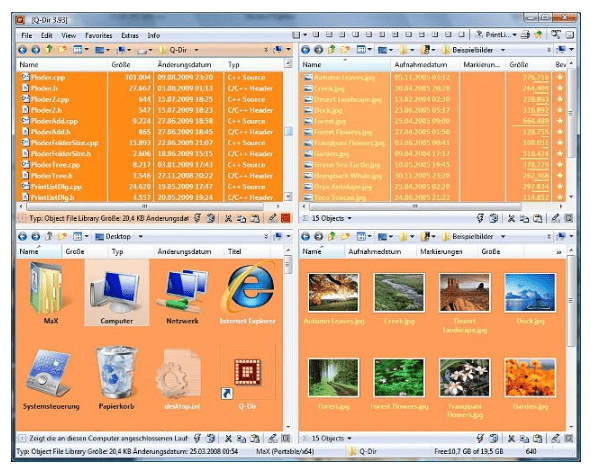Click the PrintLi... toolbar button
This screenshot has height=472, width=591.
point(496,35)
